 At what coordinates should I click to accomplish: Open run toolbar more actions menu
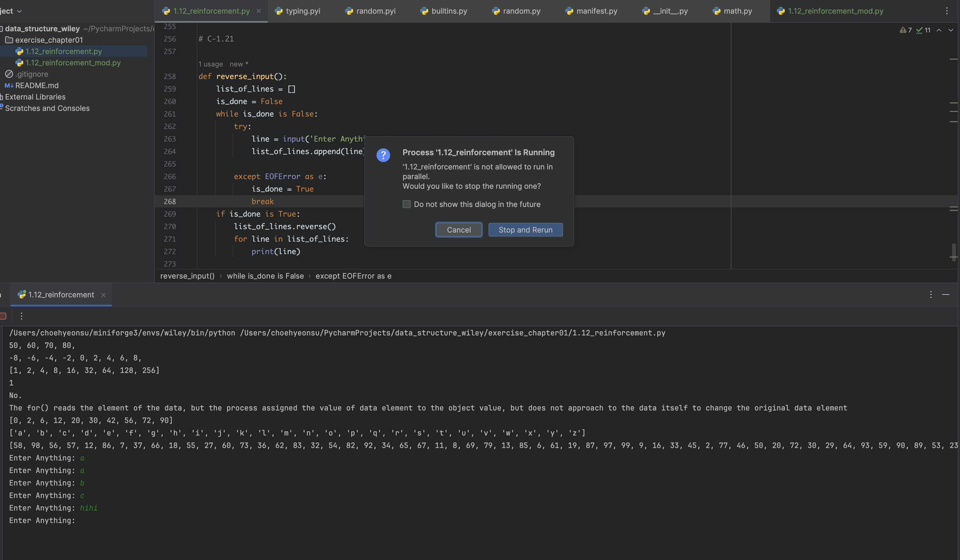[x=21, y=316]
